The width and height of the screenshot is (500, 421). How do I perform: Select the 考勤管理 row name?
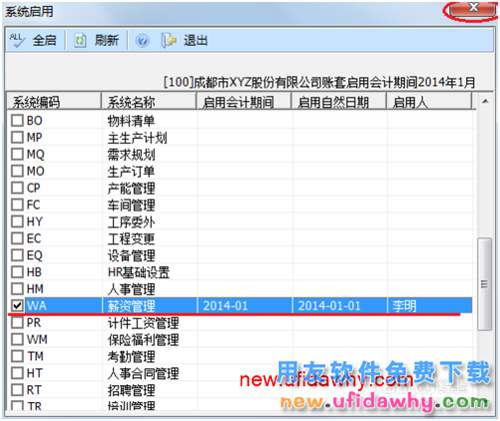click(x=131, y=356)
